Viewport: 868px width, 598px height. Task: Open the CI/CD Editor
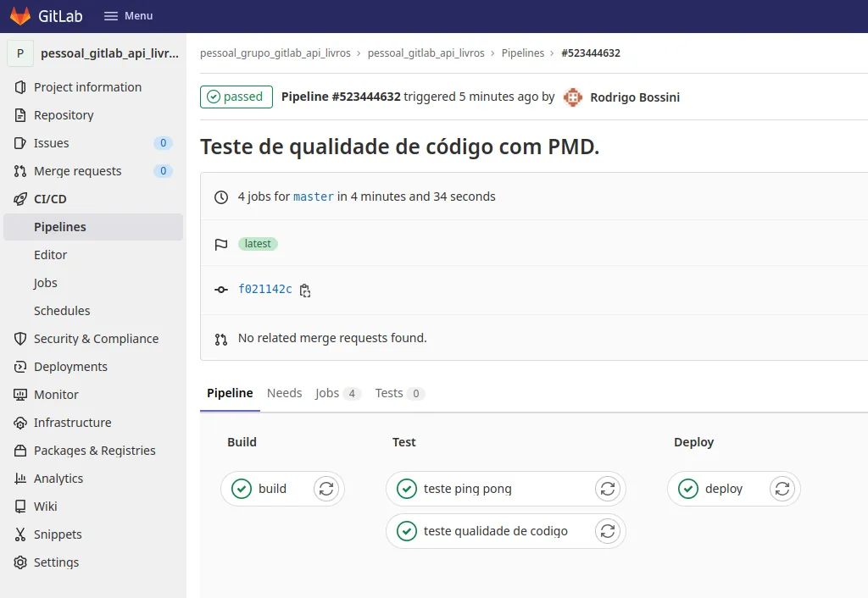coord(50,255)
